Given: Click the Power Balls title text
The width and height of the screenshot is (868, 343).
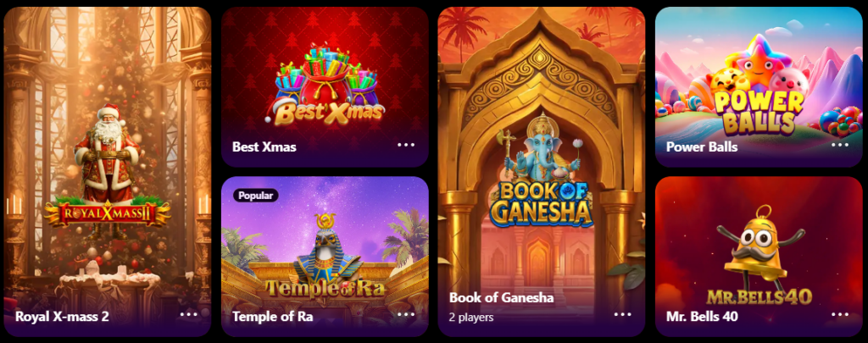Looking at the screenshot, I should point(702,147).
